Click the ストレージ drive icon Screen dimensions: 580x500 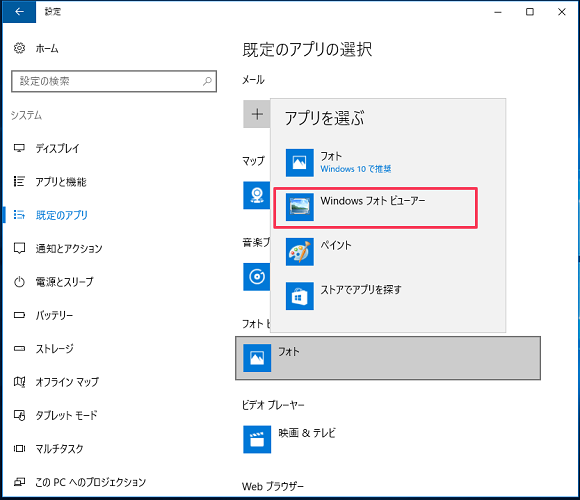pos(19,348)
